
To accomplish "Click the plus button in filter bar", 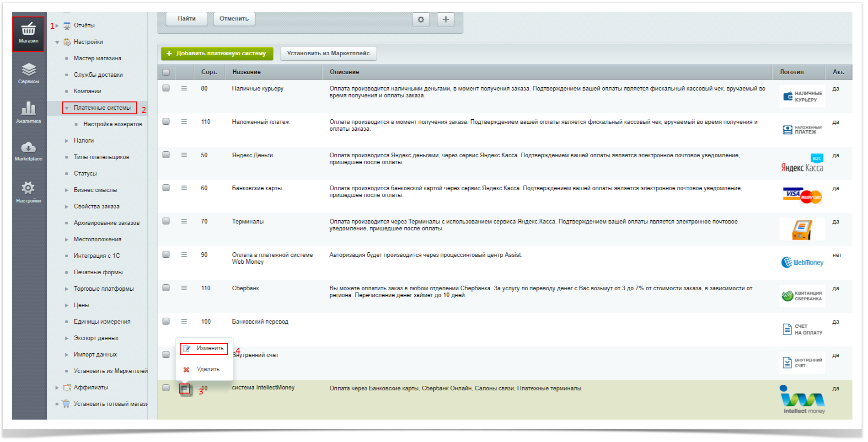I will coord(445,19).
